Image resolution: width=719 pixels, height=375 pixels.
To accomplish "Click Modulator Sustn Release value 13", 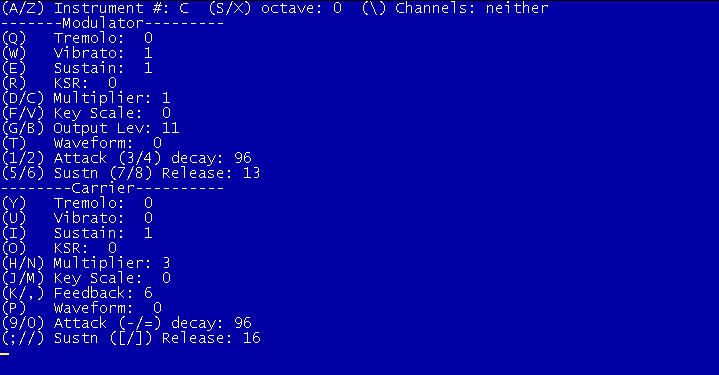I will (x=252, y=173).
